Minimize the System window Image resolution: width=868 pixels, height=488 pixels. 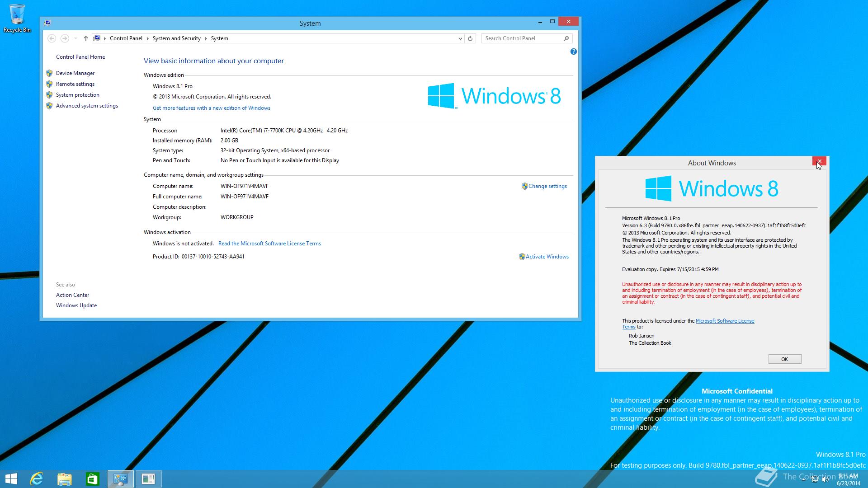click(540, 22)
